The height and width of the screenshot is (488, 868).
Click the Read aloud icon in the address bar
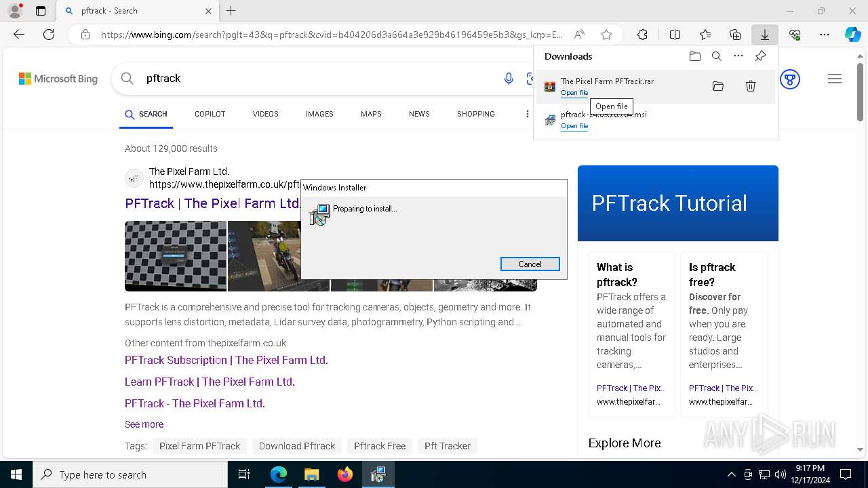579,35
